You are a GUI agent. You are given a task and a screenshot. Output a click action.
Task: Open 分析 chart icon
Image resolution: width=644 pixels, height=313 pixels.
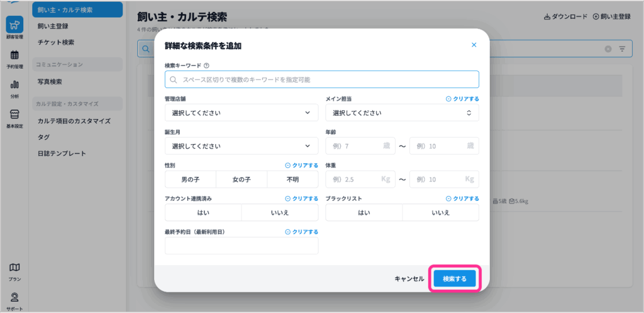pyautogui.click(x=14, y=85)
